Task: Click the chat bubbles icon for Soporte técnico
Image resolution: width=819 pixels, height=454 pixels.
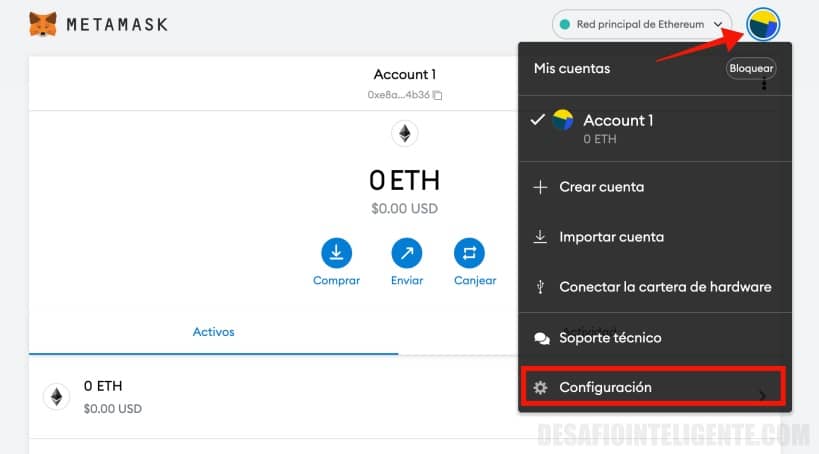Action: pos(542,339)
